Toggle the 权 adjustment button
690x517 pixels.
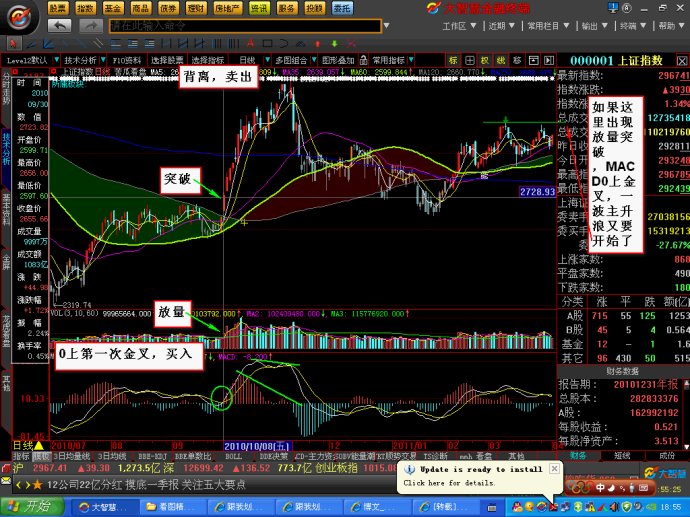tap(485, 60)
